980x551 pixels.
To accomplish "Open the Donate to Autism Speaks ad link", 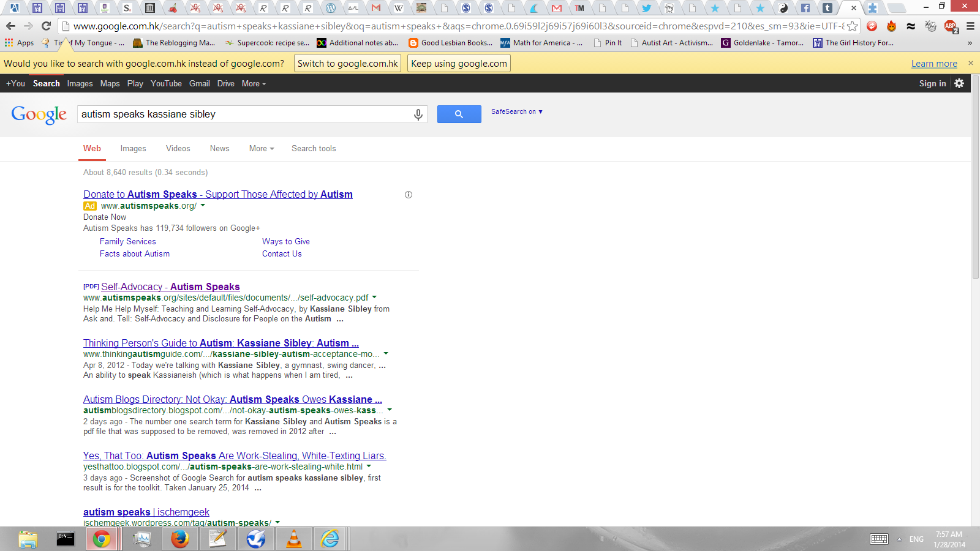I will click(x=218, y=194).
